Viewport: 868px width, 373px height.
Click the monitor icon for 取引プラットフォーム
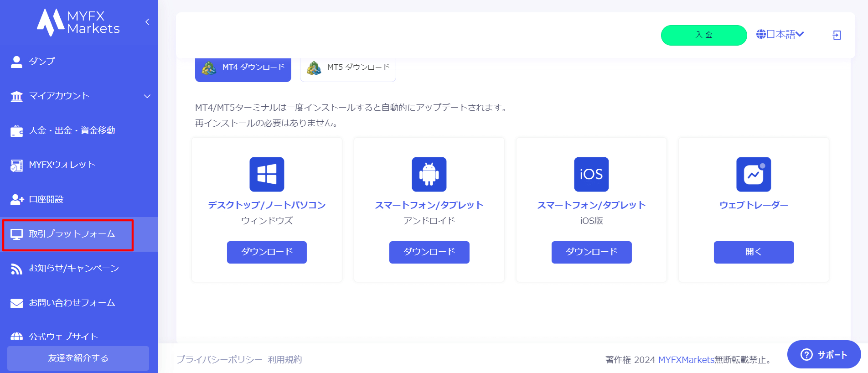(16, 234)
